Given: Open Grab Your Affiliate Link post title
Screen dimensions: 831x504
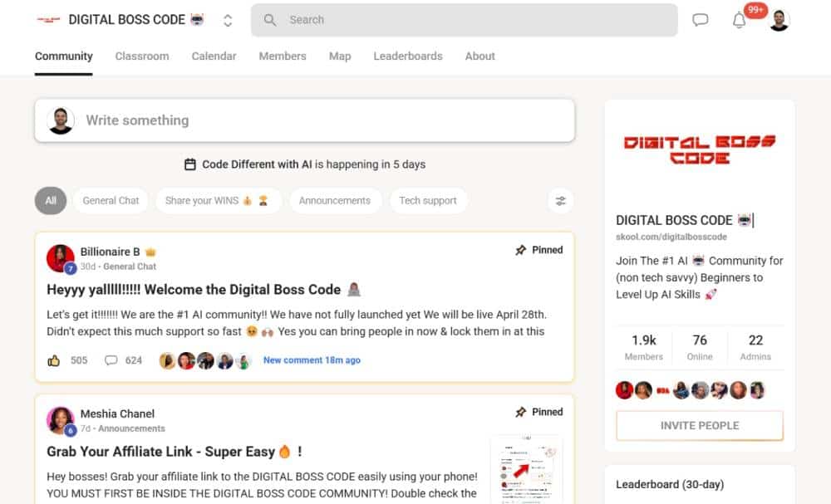Looking at the screenshot, I should pyautogui.click(x=175, y=452).
